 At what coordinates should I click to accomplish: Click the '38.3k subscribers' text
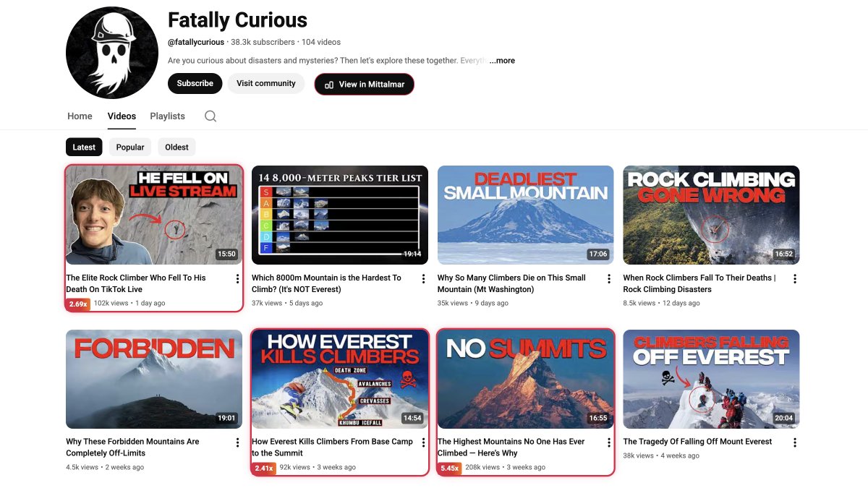pos(263,42)
